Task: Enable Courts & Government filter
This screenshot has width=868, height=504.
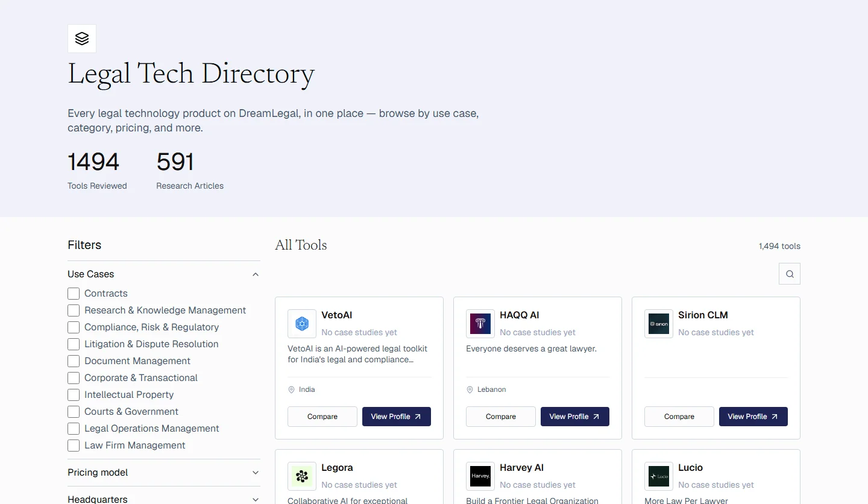Action: click(x=74, y=412)
